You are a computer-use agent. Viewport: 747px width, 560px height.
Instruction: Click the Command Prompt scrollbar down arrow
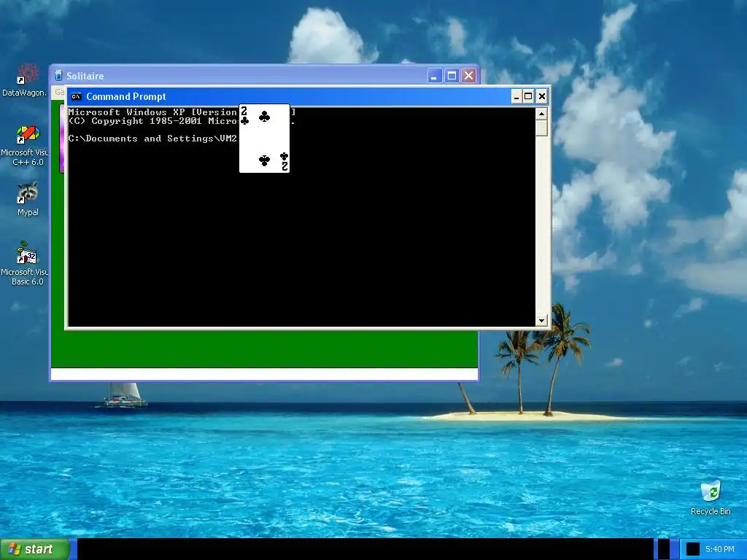click(x=541, y=321)
